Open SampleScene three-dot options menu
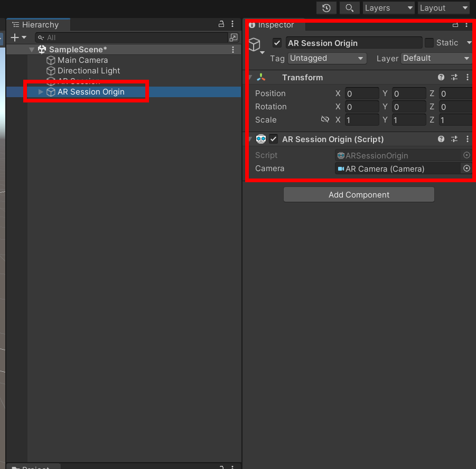The image size is (476, 469). (233, 50)
